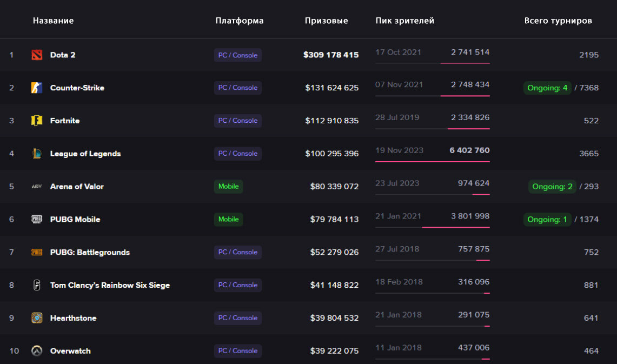Click prize amount $52 279 026
This screenshot has width=617, height=364.
pyautogui.click(x=334, y=252)
